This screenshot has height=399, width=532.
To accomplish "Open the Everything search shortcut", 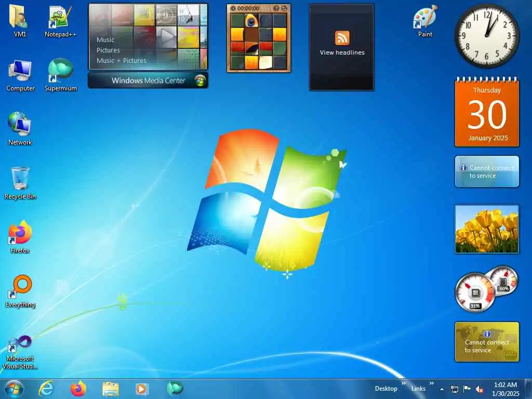I will pyautogui.click(x=20, y=291).
